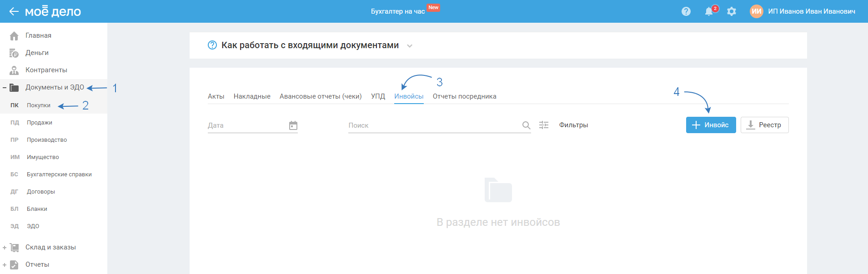The image size is (868, 274).
Task: Switch to the УПД tab
Action: click(x=378, y=96)
